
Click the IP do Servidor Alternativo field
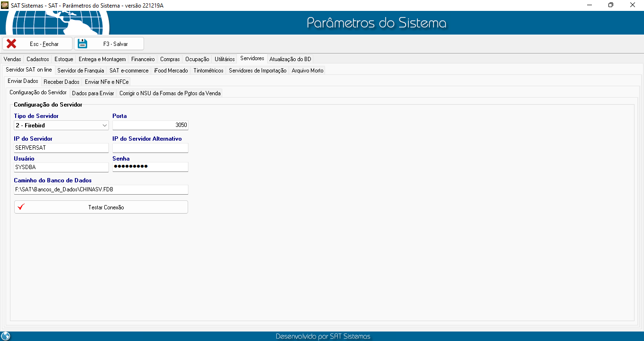point(150,148)
